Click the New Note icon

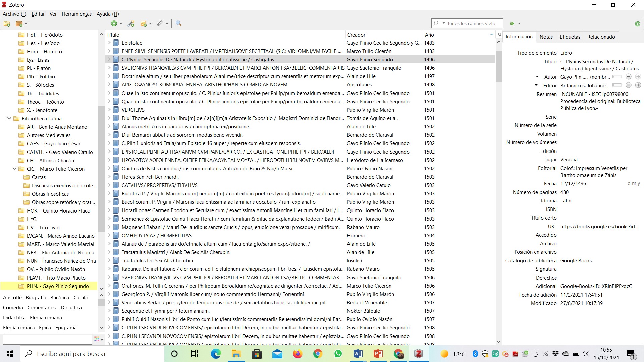tap(144, 24)
